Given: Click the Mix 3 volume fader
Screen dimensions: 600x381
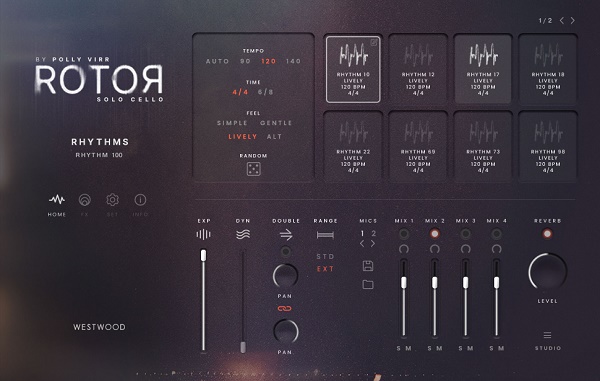Looking at the screenshot, I should (x=466, y=283).
